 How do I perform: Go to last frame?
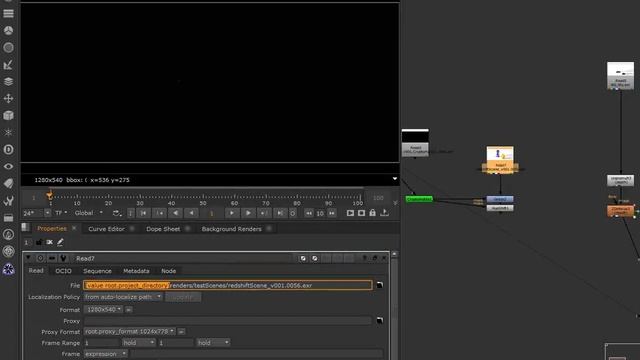click(x=280, y=213)
